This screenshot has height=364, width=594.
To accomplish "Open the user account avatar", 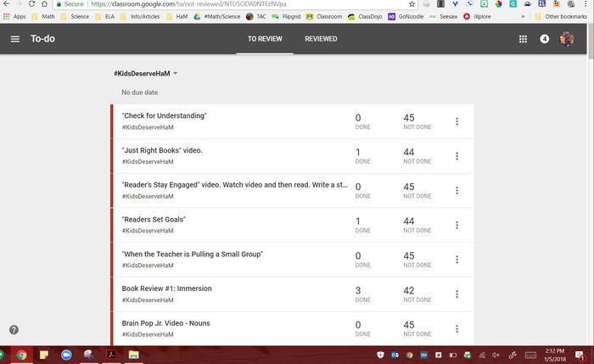I will (567, 39).
